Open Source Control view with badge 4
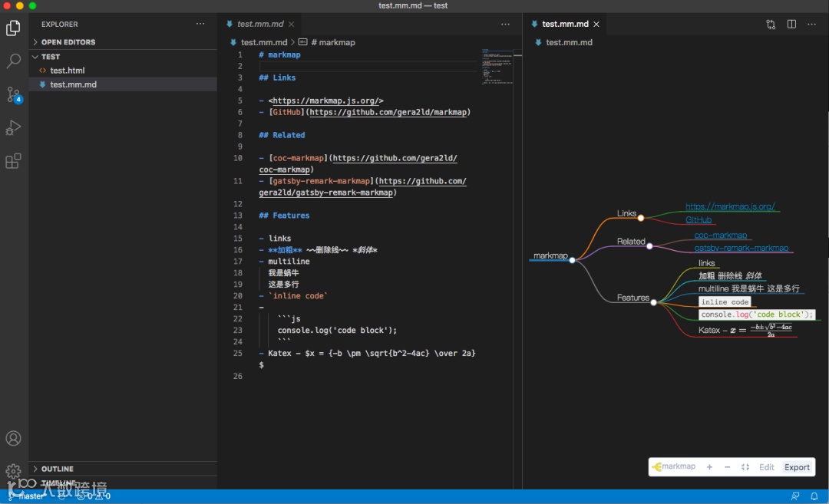The width and height of the screenshot is (829, 504). 13,95
